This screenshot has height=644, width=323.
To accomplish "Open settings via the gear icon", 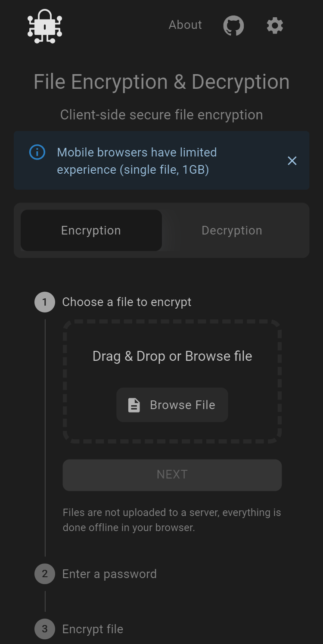I will [275, 25].
